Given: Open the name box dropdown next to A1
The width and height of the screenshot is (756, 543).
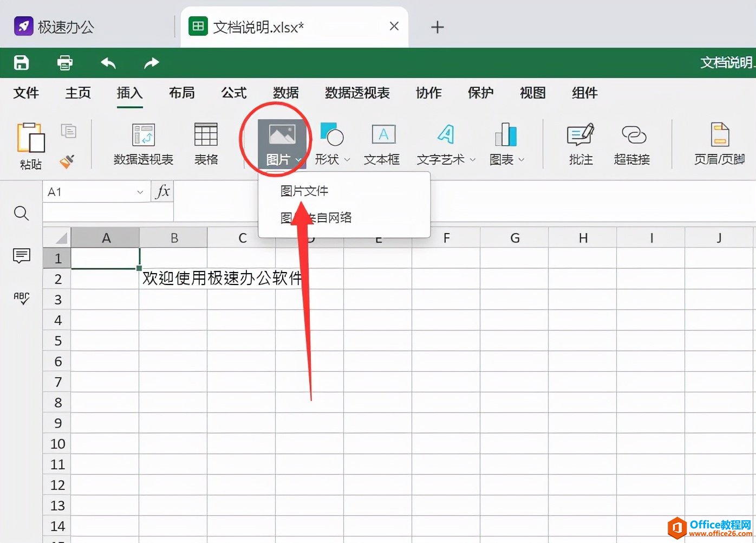Looking at the screenshot, I should 140,191.
